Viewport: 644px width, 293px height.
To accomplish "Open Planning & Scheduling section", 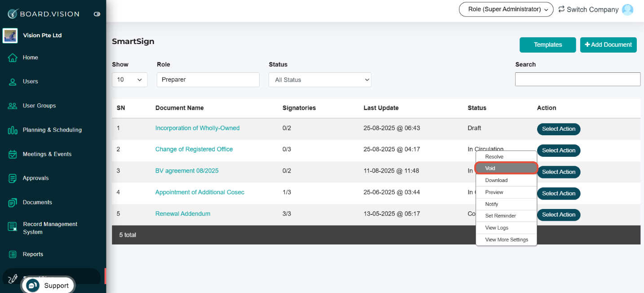I will click(52, 130).
